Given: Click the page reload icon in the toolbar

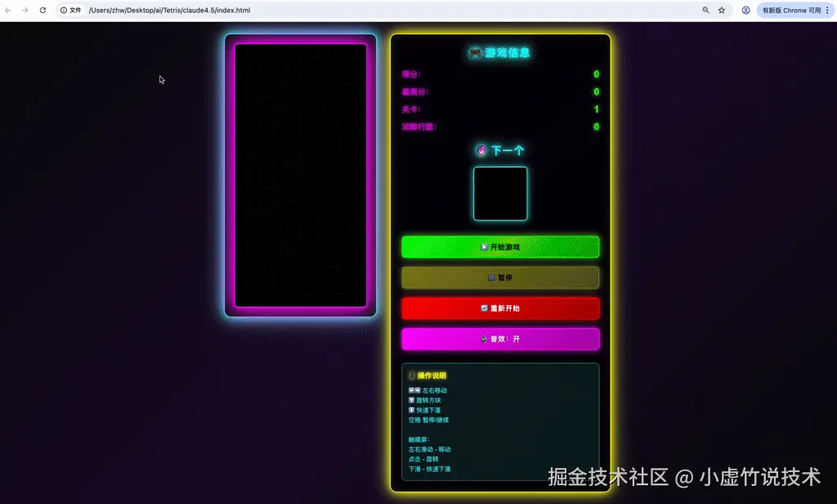Looking at the screenshot, I should [x=43, y=11].
